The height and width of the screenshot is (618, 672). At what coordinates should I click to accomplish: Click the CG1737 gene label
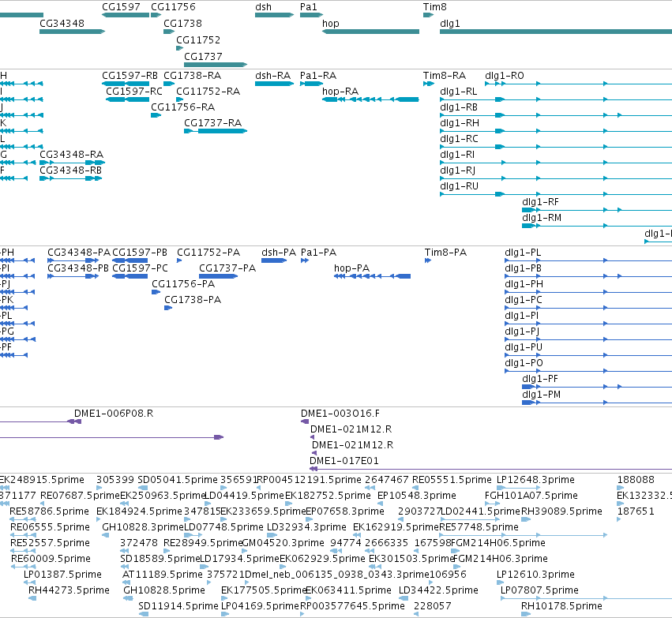[x=203, y=57]
